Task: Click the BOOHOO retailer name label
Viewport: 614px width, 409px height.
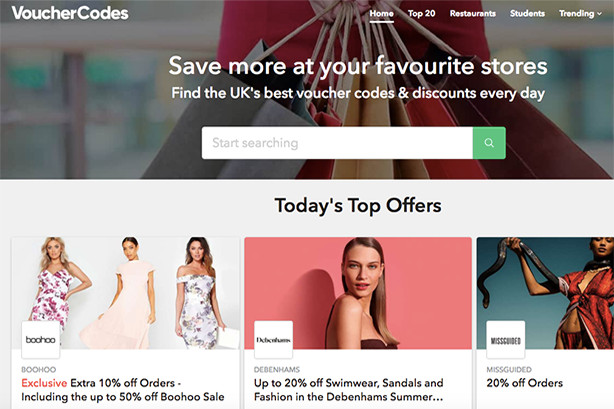Action: (38, 369)
